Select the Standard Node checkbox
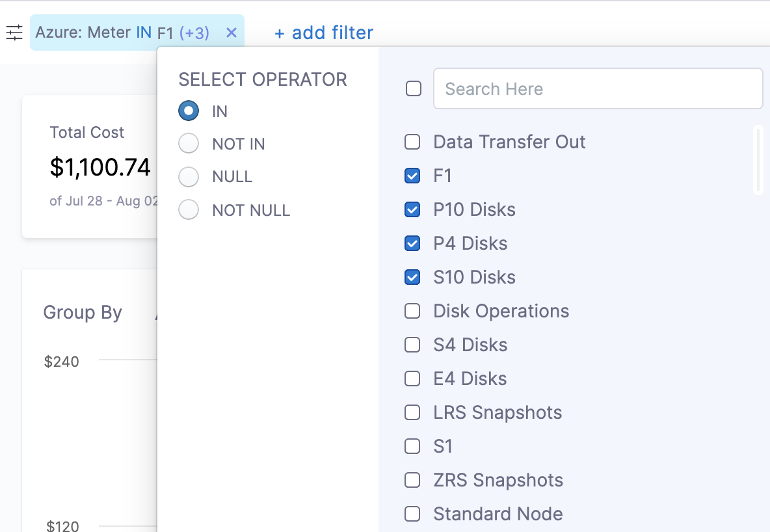 (x=412, y=514)
